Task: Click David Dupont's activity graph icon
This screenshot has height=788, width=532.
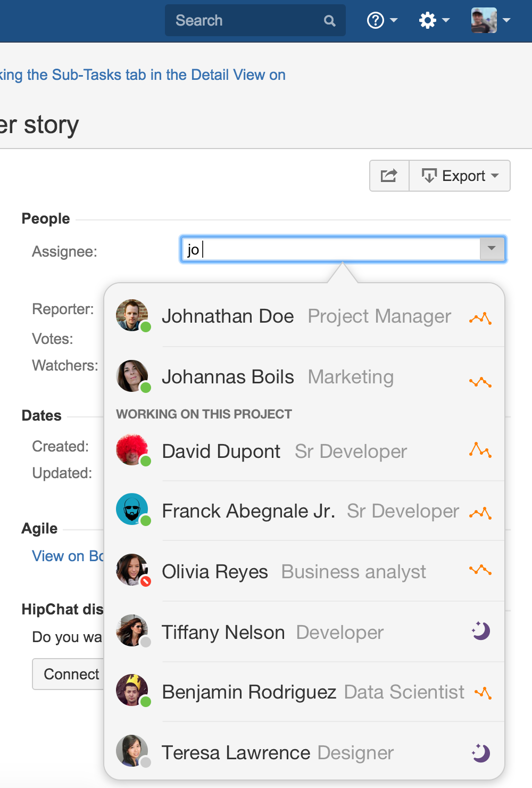Action: click(x=480, y=450)
